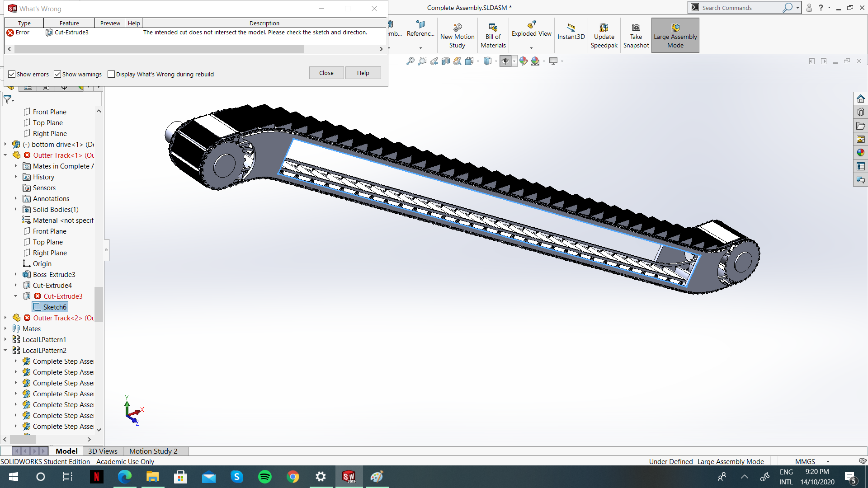This screenshot has width=868, height=488.
Task: Switch to Motion Study 2 tab
Action: (x=153, y=451)
